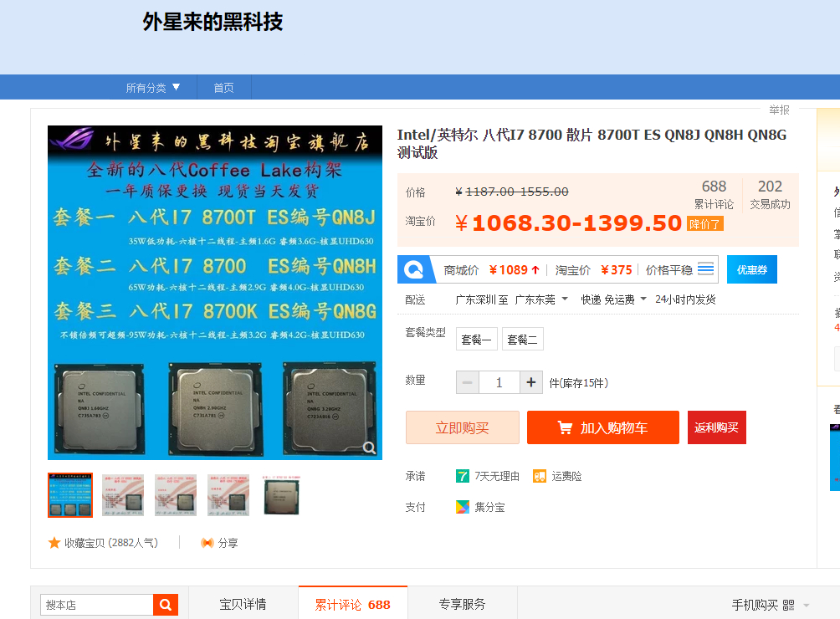Screen dimensions: 840x619
Task: Select the 套餐一 package option
Action: (x=476, y=339)
